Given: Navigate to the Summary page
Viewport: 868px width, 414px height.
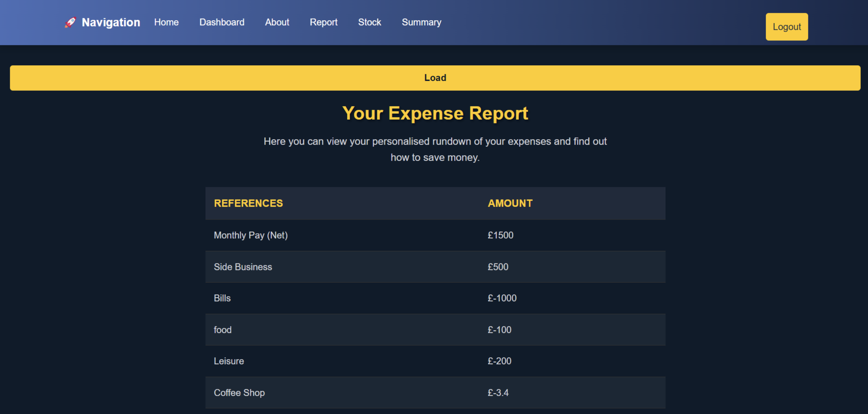Looking at the screenshot, I should [421, 22].
